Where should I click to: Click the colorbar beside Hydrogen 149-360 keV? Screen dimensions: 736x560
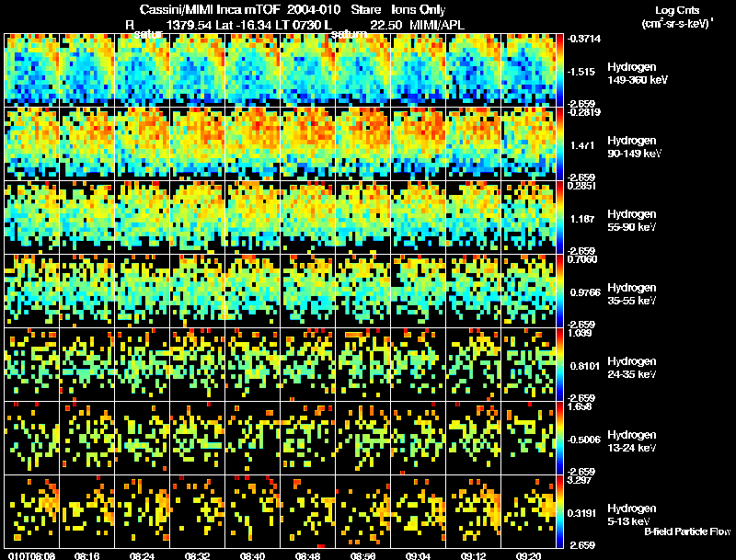coord(559,70)
